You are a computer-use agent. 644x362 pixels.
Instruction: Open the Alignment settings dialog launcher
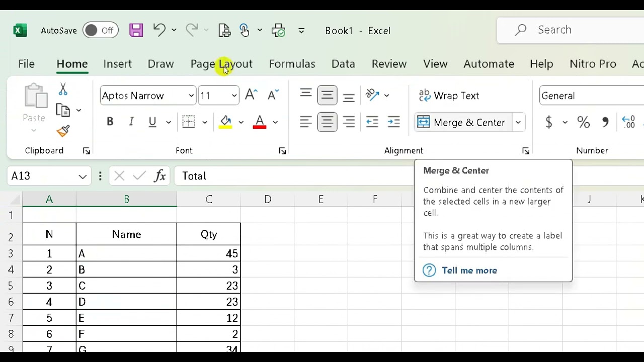coord(526,151)
